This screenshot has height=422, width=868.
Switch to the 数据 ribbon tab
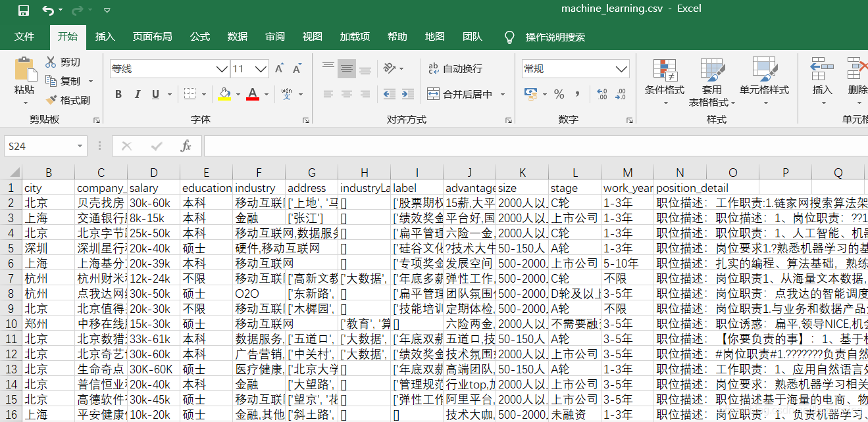[x=238, y=37]
